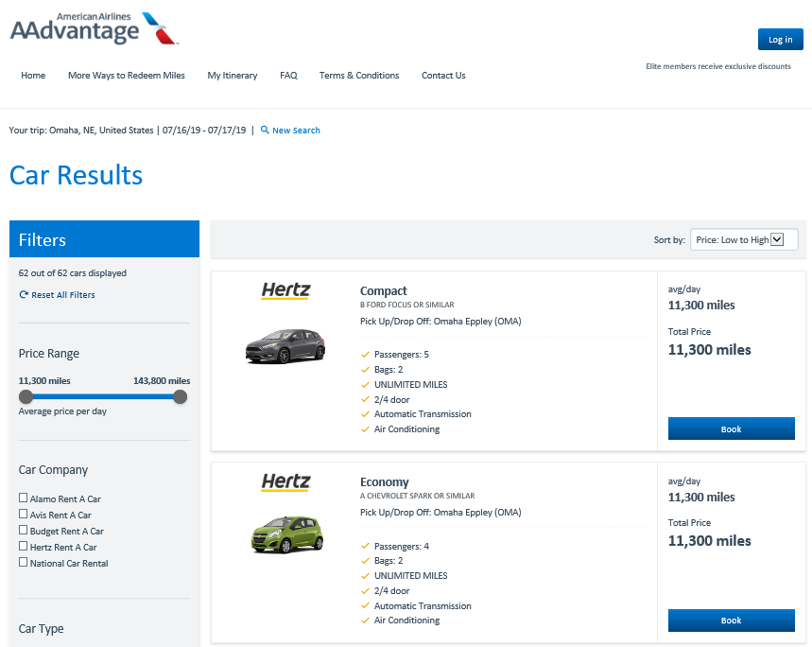Toggle the National Car Rental checkbox
This screenshot has height=647, width=812.
click(23, 562)
